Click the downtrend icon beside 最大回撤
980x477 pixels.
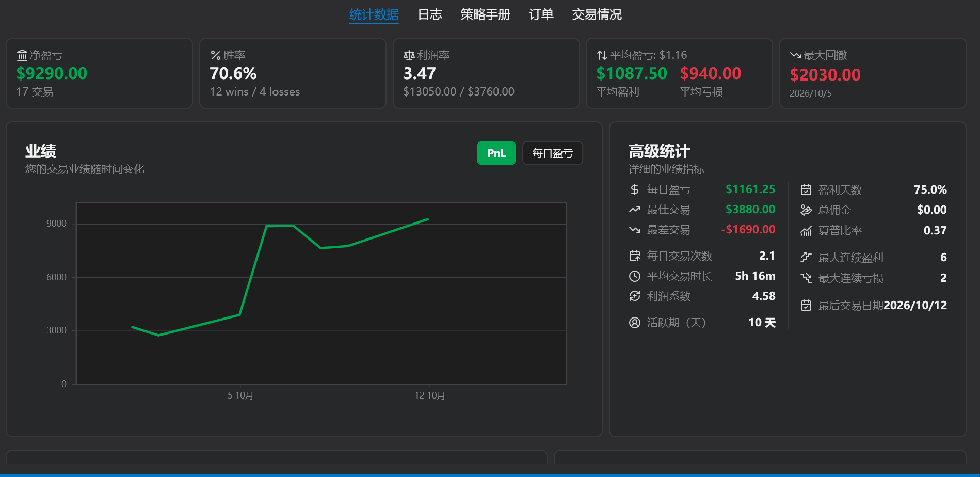click(796, 55)
